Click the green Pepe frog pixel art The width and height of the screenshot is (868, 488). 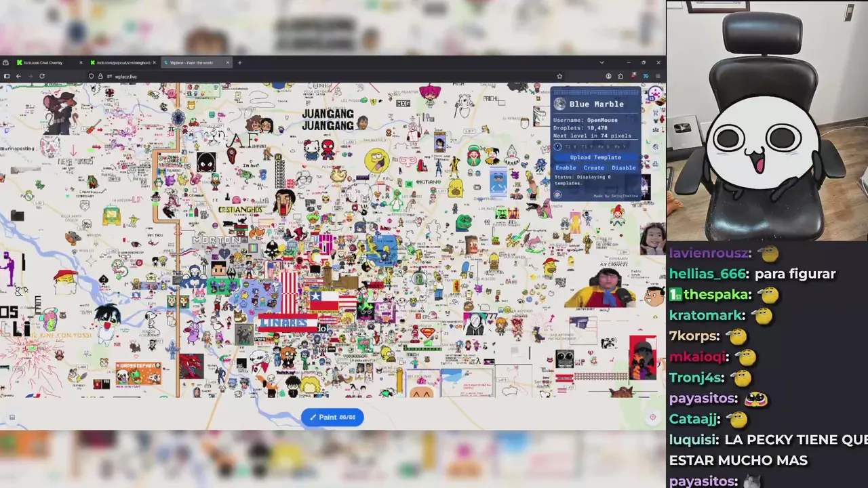point(464,223)
